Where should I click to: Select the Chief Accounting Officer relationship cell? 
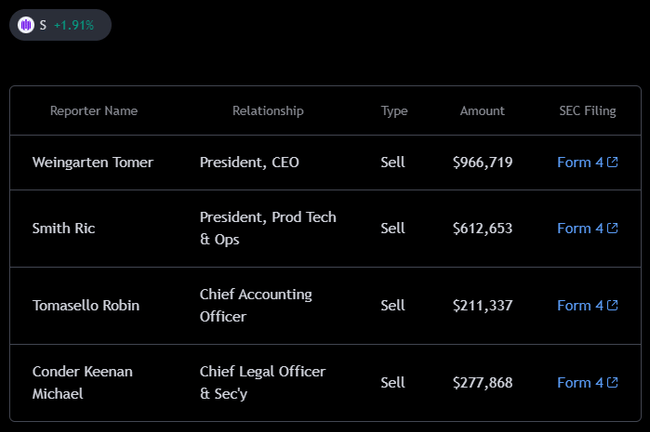[x=256, y=305]
